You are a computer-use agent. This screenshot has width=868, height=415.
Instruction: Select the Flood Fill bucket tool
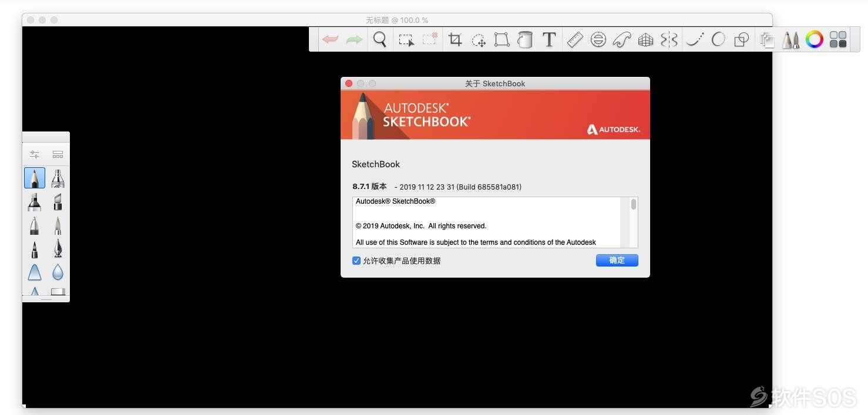pyautogui.click(x=525, y=39)
